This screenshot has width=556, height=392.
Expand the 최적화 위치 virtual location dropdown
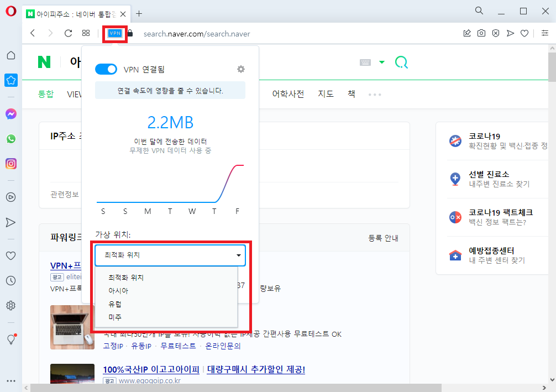click(170, 255)
